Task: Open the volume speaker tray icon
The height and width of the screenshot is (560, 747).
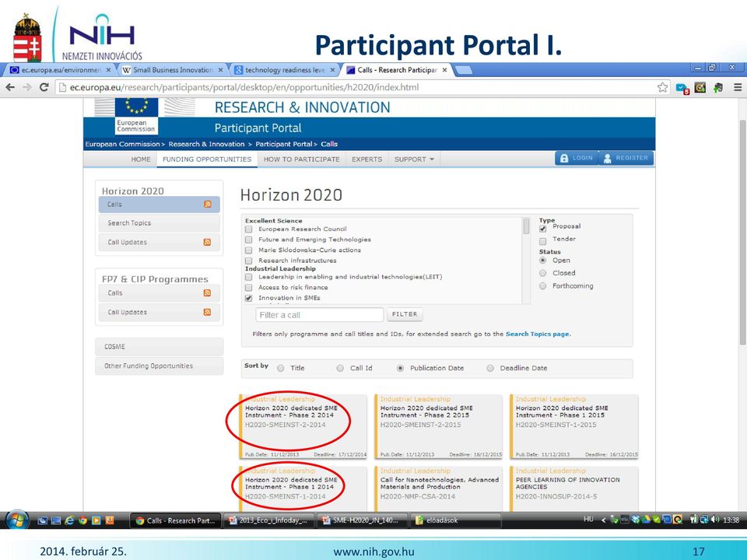Action: coord(714,520)
